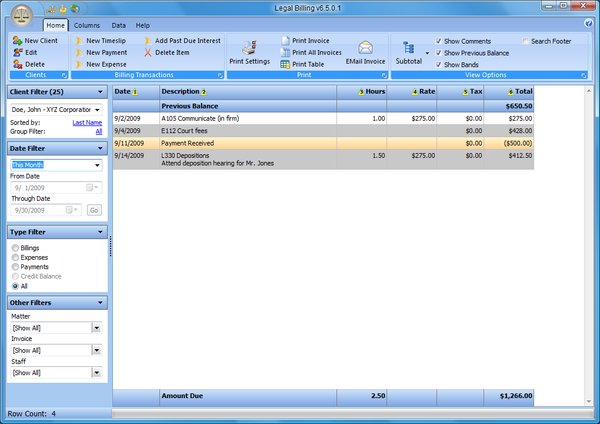Image resolution: width=600 pixels, height=424 pixels.
Task: Click the Last Name sort link
Action: pyautogui.click(x=87, y=122)
